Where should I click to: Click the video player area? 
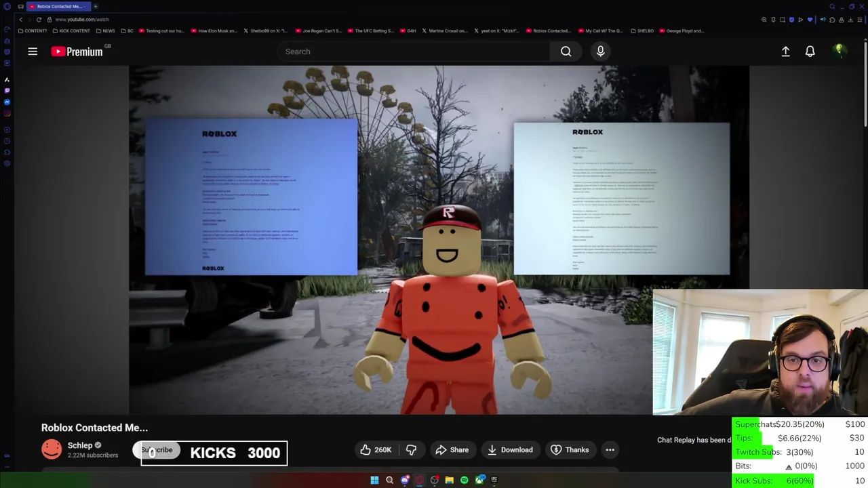(x=439, y=240)
